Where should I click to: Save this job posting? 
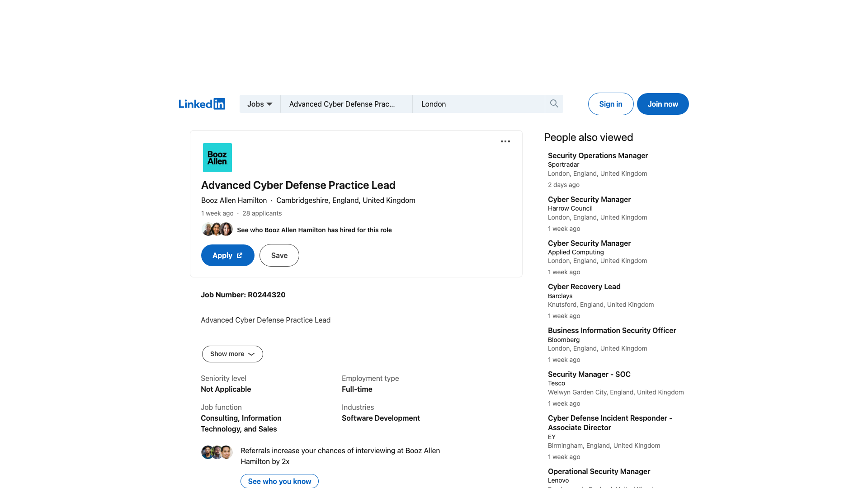[x=279, y=255]
